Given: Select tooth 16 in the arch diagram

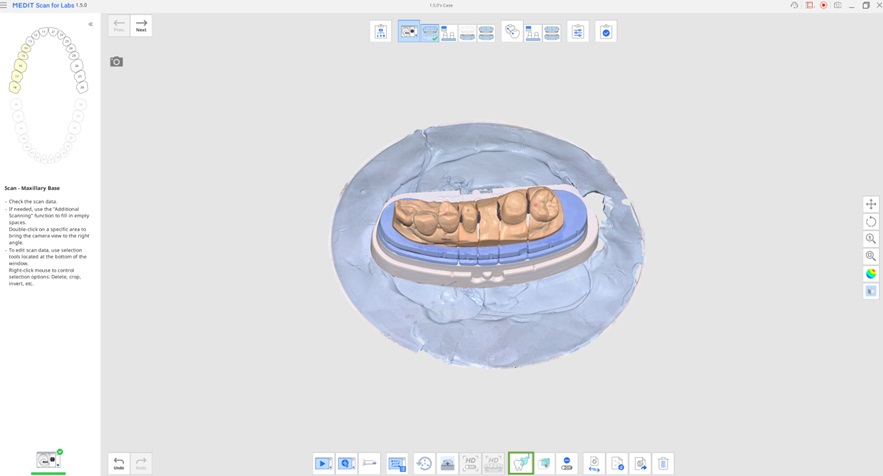Looking at the screenshot, I should 20,66.
